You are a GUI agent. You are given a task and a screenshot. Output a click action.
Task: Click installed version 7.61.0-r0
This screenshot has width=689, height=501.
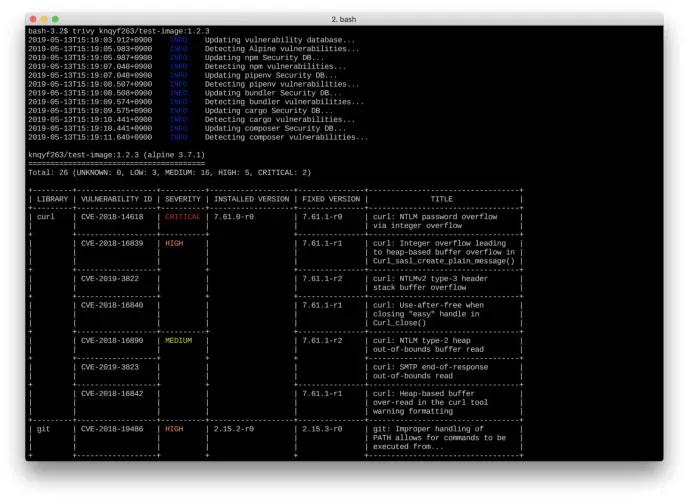point(234,217)
